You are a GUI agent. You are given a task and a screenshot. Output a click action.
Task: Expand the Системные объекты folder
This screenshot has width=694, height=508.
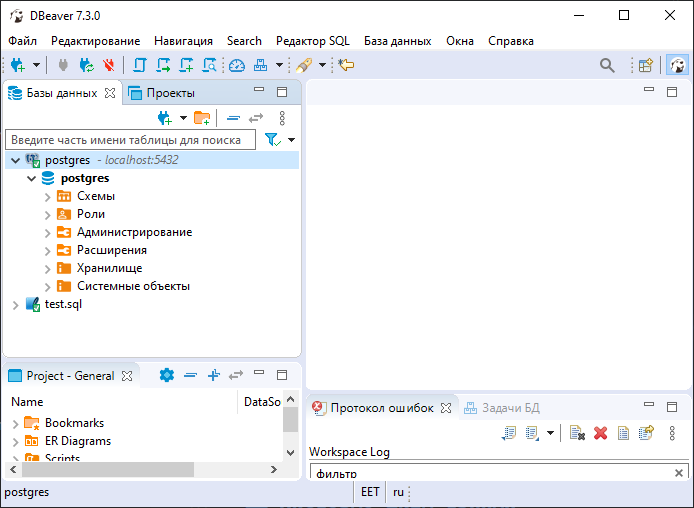point(47,287)
